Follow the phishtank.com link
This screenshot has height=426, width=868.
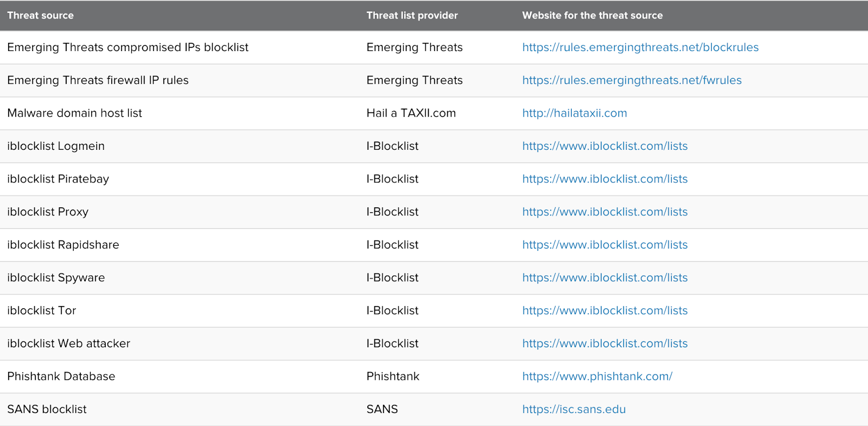597,376
